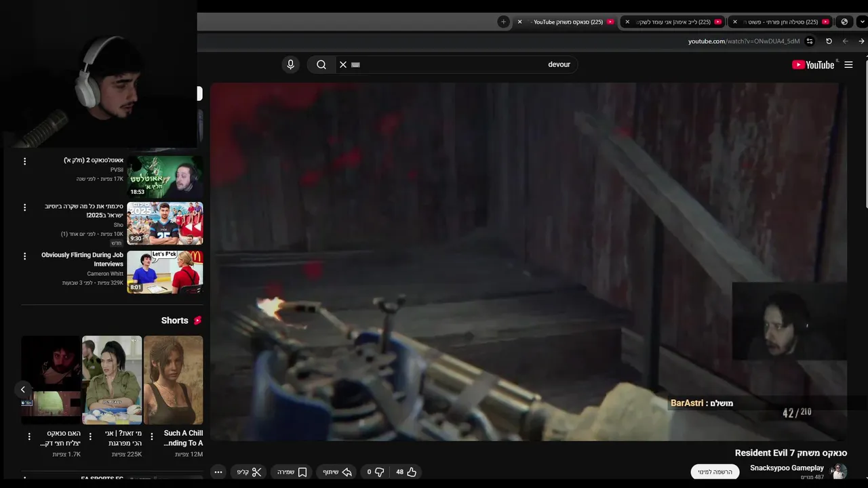Screen dimensions: 868x488
Task: Open options menu for 'אאוטלסנאקס 2' video
Action: click(x=24, y=161)
